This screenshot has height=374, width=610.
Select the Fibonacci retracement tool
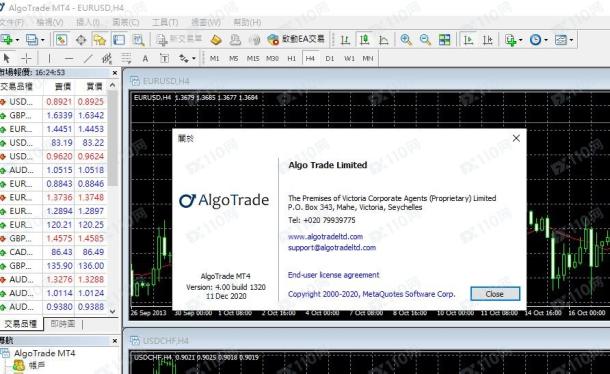click(x=126, y=58)
